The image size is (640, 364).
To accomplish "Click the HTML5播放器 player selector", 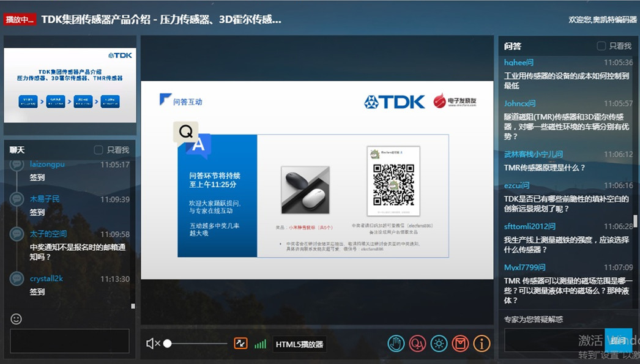I will tap(299, 344).
